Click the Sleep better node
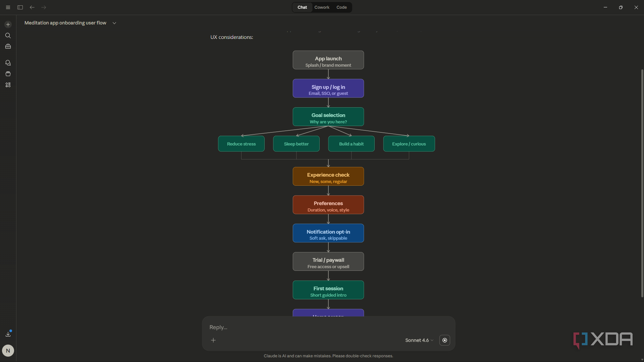 [296, 144]
